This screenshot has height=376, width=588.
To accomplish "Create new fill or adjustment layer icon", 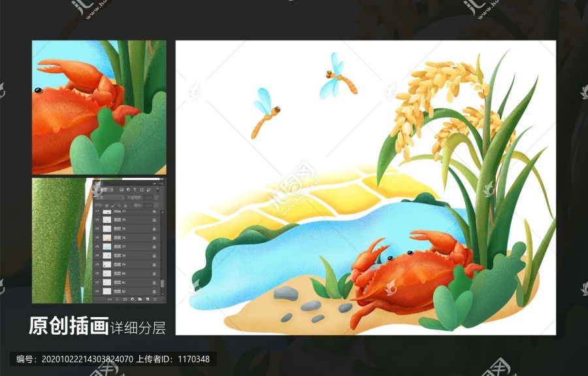I will click(x=133, y=299).
